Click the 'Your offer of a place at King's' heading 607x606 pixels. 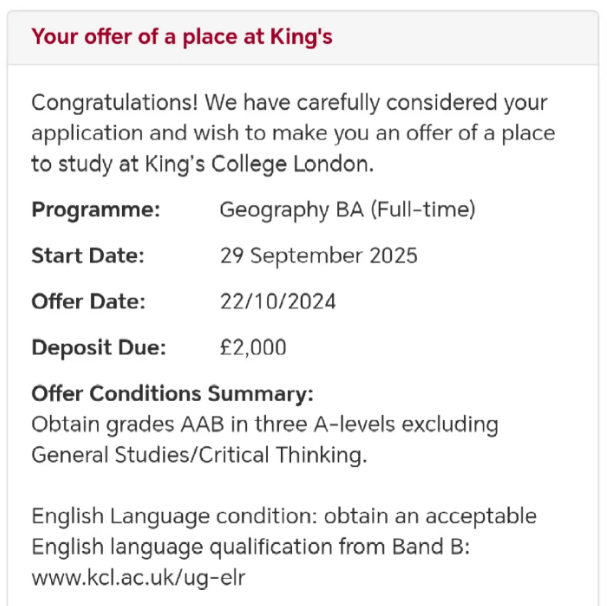(182, 37)
